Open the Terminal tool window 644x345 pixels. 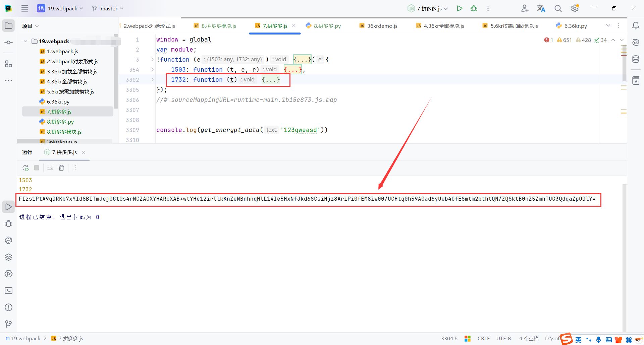click(8, 291)
